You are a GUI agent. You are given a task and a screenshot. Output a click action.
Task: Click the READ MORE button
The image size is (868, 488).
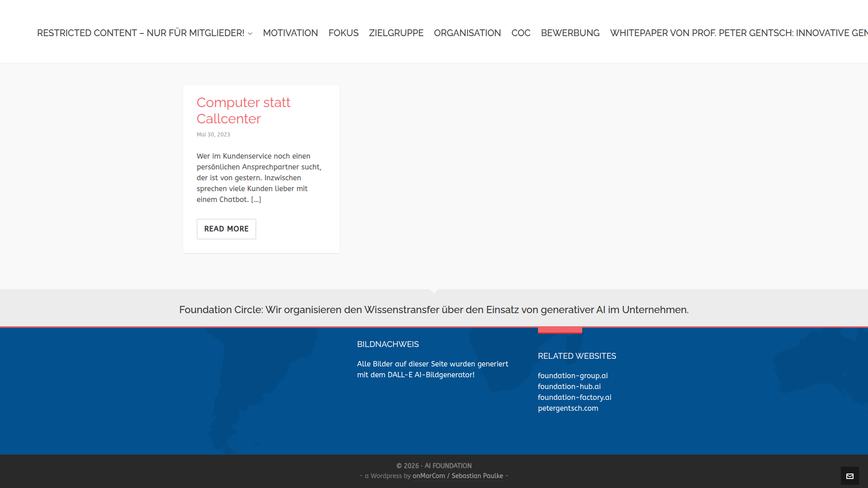coord(226,229)
